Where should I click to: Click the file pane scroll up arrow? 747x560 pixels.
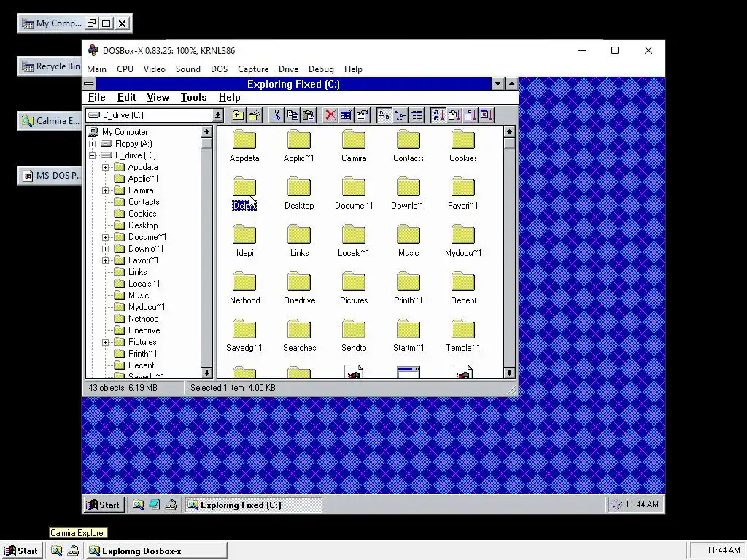coord(509,131)
